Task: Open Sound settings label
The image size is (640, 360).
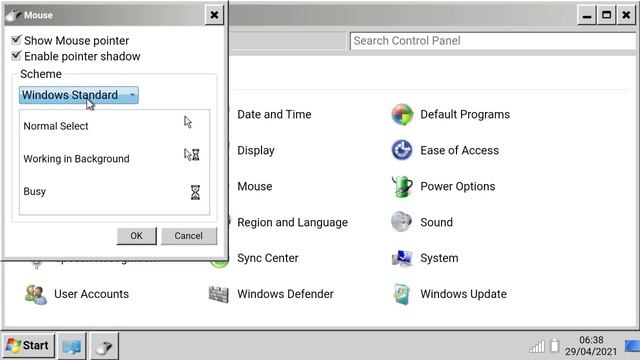Action: (436, 222)
